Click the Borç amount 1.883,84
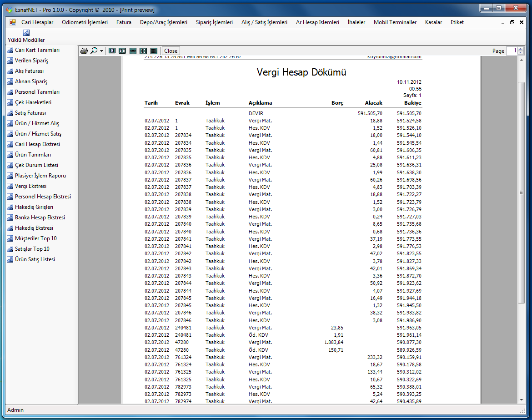 334,342
